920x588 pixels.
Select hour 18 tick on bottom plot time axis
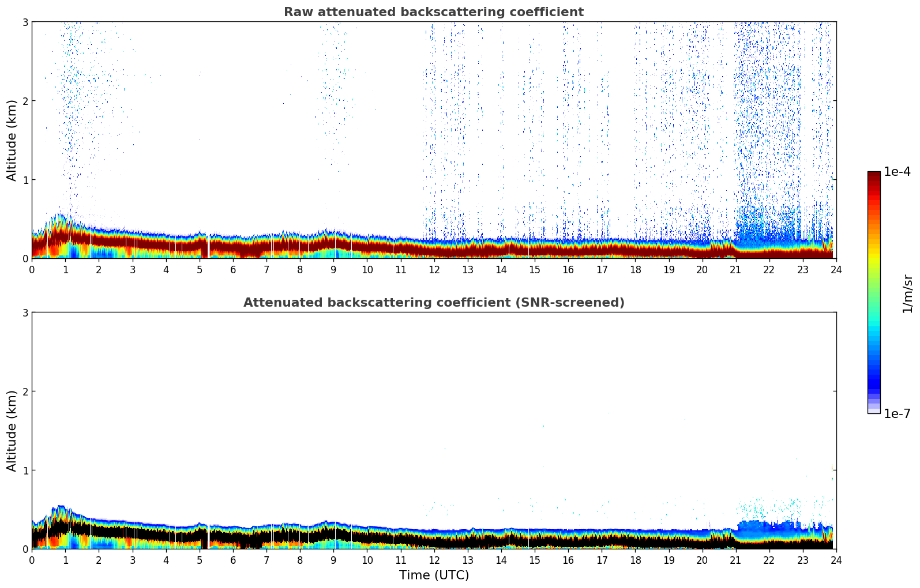pos(635,560)
